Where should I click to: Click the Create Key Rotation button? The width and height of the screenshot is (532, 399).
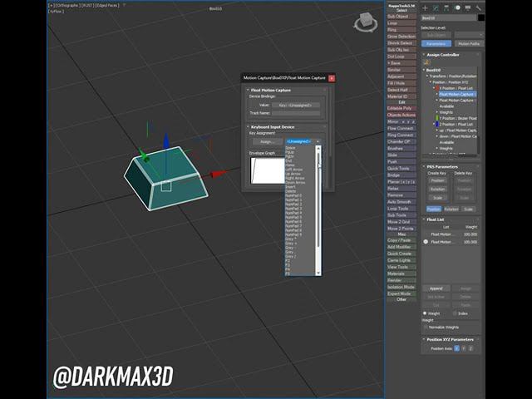tap(437, 190)
